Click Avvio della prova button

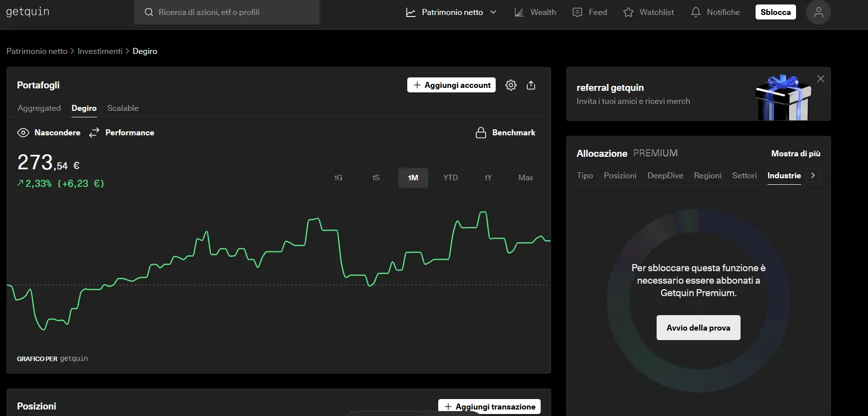click(699, 328)
